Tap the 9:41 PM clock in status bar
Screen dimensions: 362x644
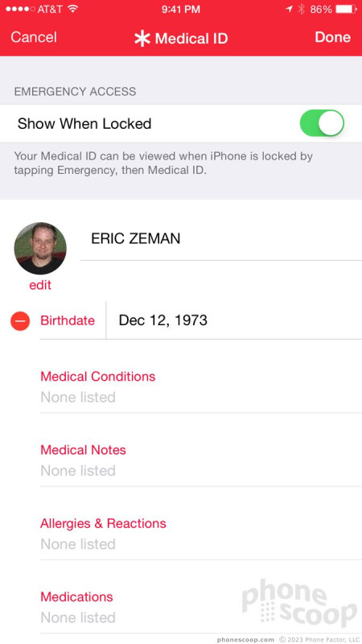180,10
